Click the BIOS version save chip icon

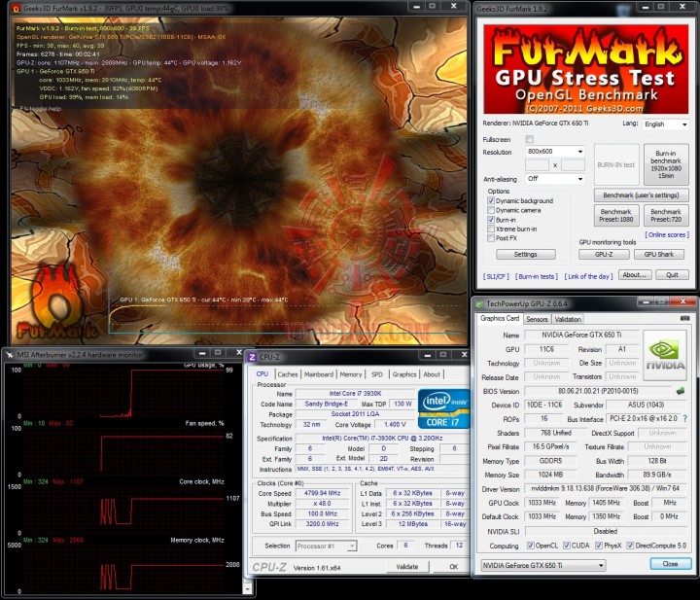click(x=680, y=391)
